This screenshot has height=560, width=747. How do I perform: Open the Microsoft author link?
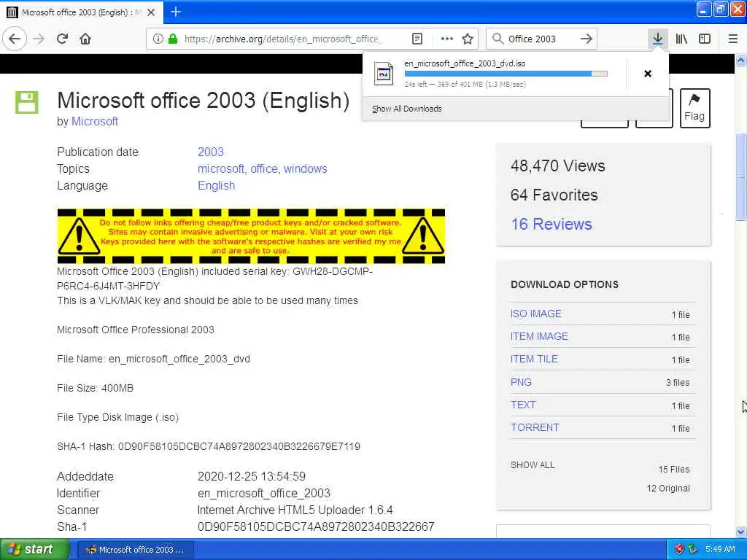(x=95, y=122)
